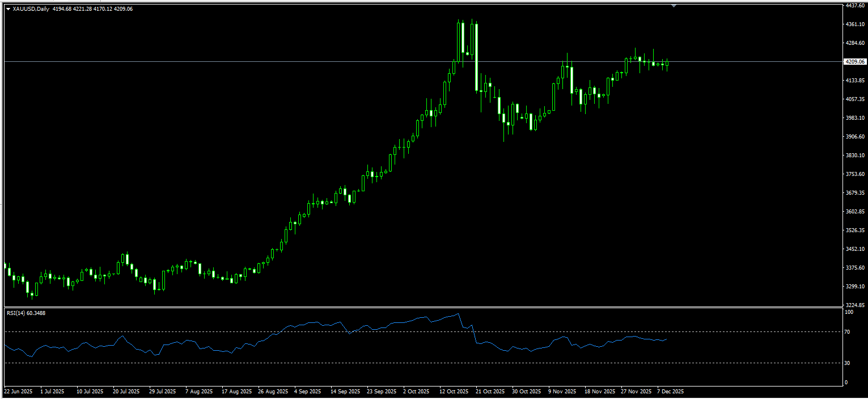Click the 3830.10 price scale label

point(854,156)
